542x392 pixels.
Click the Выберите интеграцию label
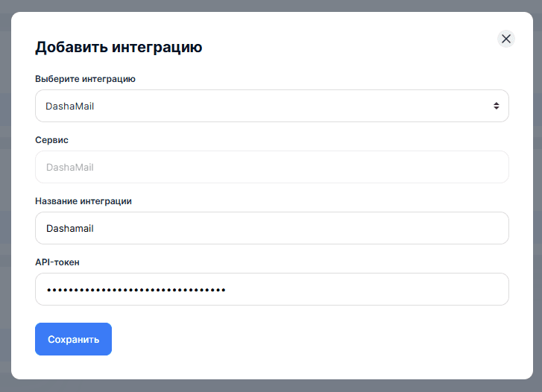click(x=85, y=78)
